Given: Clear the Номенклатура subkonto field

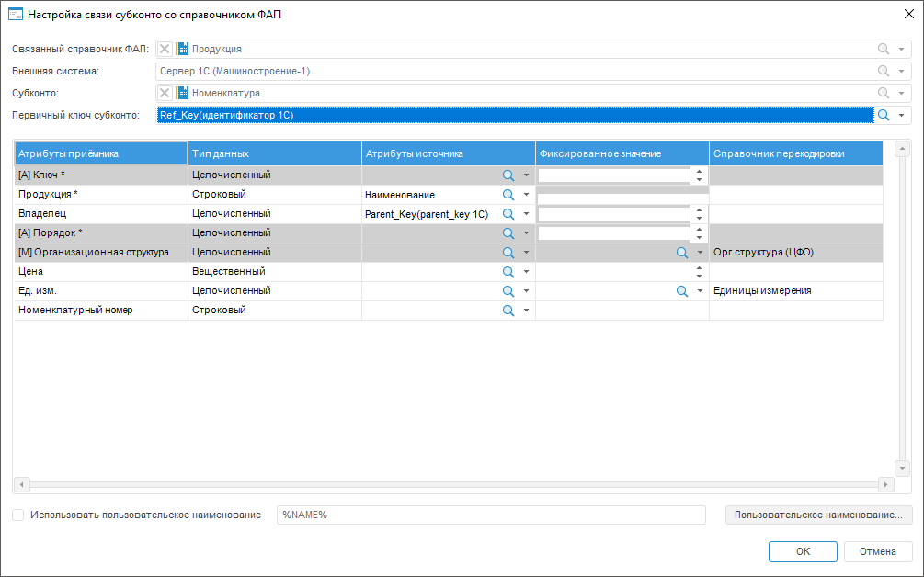Looking at the screenshot, I should point(165,93).
